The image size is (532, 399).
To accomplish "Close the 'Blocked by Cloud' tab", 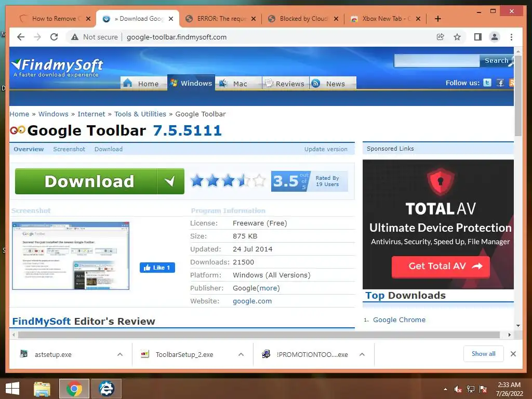I will tap(336, 19).
